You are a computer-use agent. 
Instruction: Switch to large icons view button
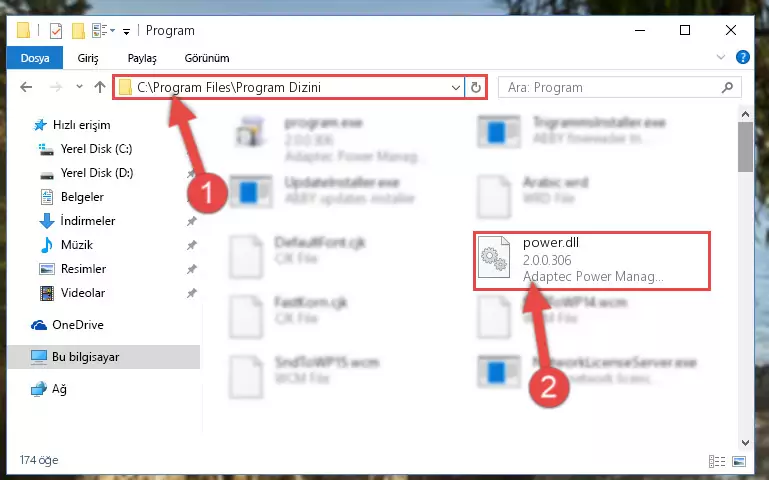739,461
